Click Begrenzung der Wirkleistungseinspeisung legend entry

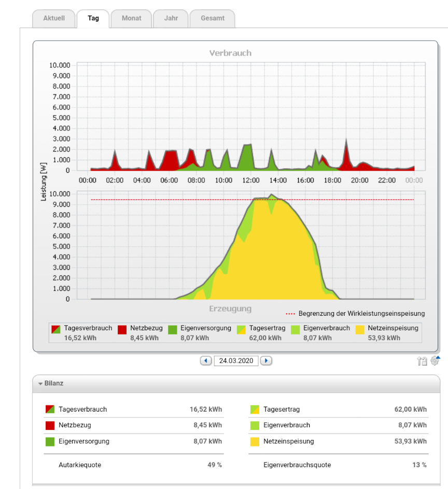(x=356, y=313)
